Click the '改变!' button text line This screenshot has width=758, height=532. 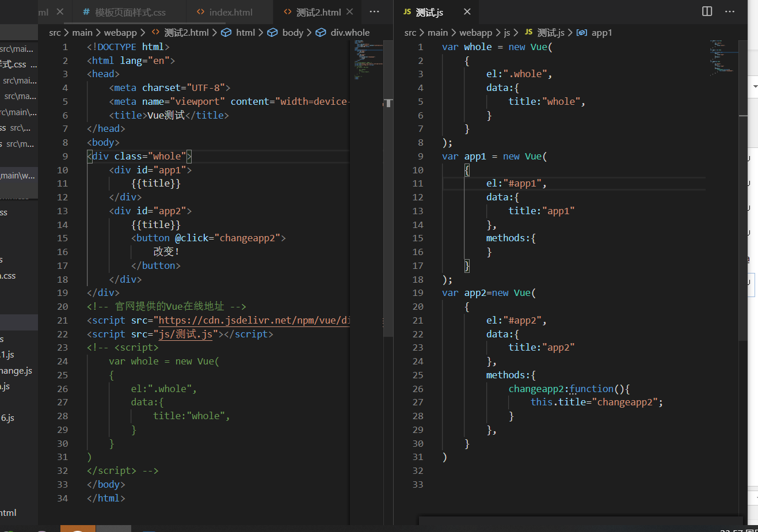click(166, 252)
